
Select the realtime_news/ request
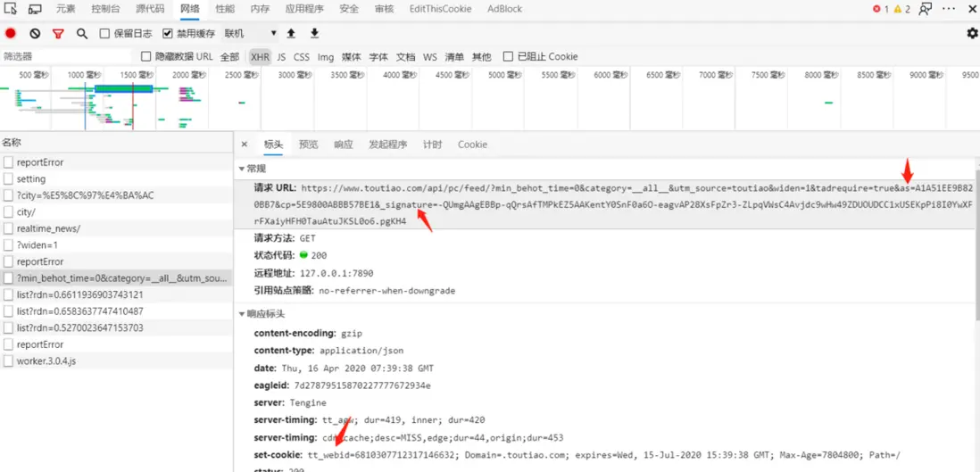(116, 228)
